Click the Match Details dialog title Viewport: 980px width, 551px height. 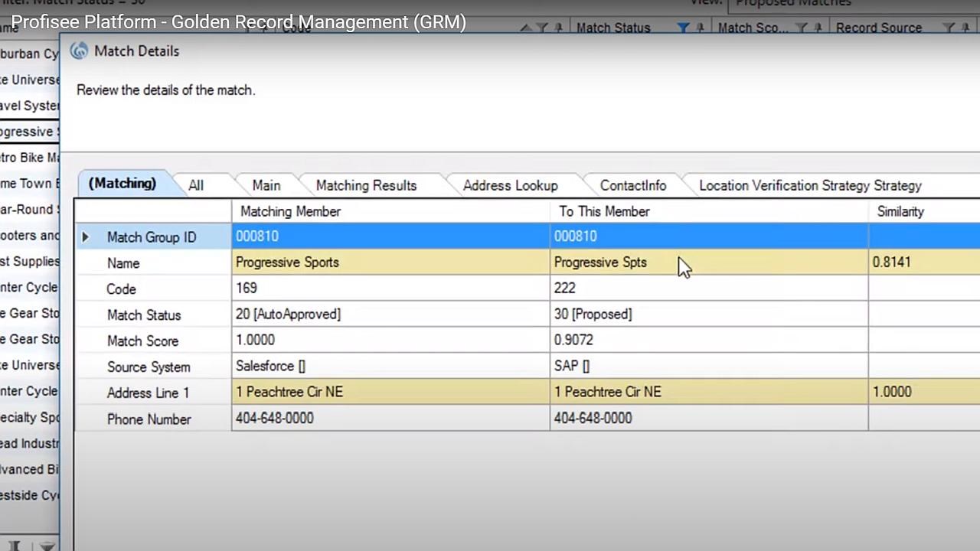coord(136,51)
